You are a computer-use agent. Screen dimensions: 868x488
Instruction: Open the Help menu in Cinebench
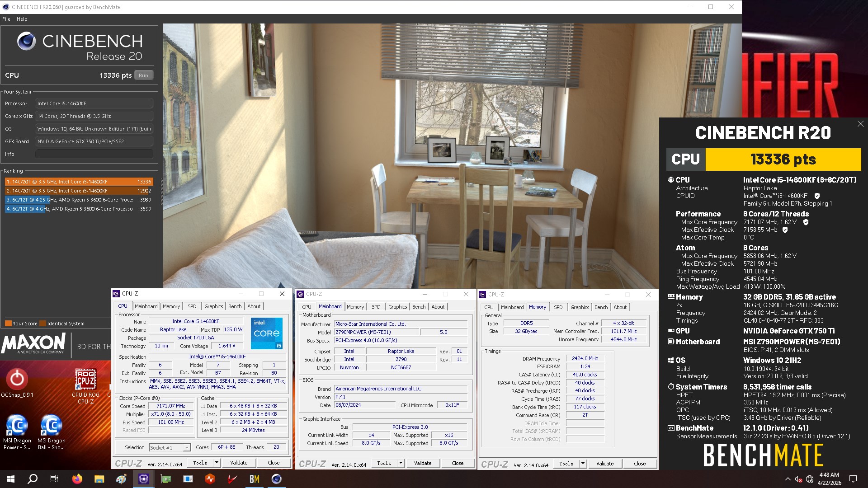point(22,19)
